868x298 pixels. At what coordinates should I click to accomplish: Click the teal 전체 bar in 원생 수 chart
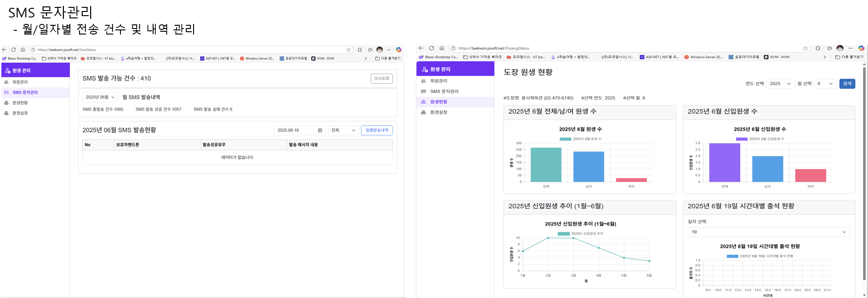coord(546,165)
